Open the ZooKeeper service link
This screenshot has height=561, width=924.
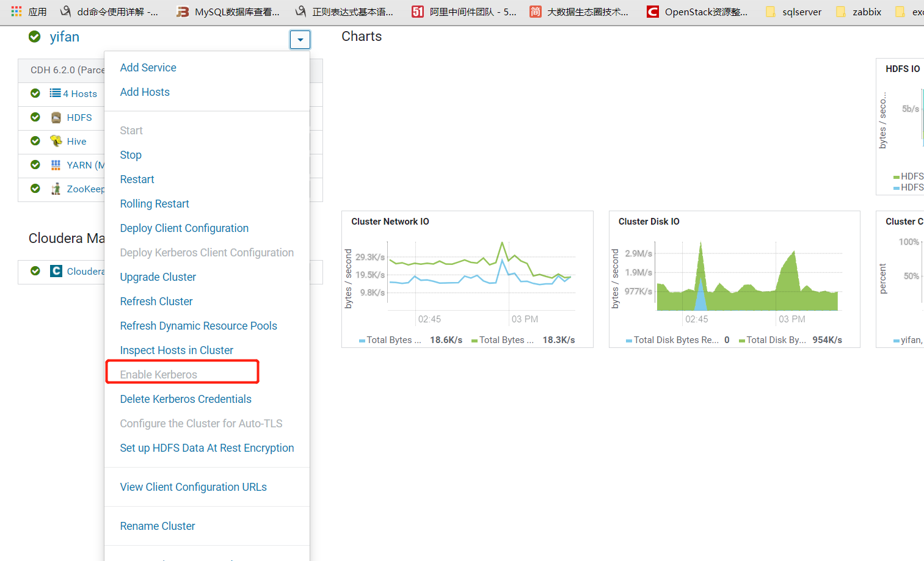(85, 189)
